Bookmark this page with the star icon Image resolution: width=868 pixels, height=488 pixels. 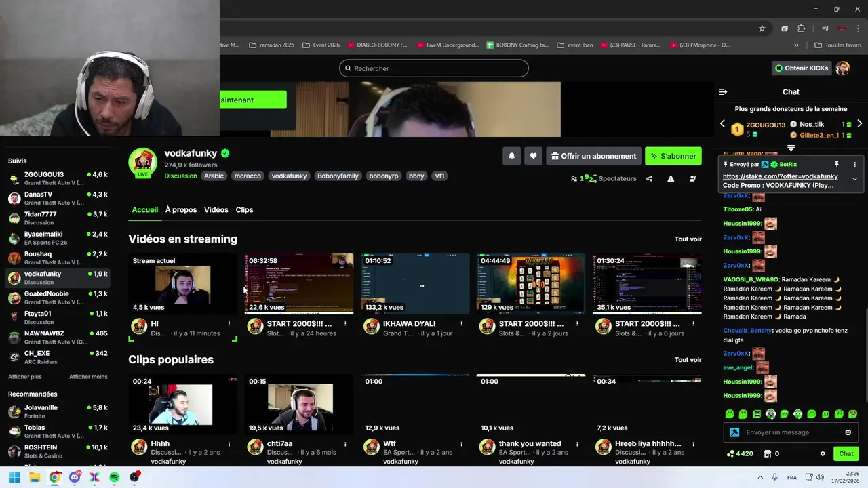(762, 28)
